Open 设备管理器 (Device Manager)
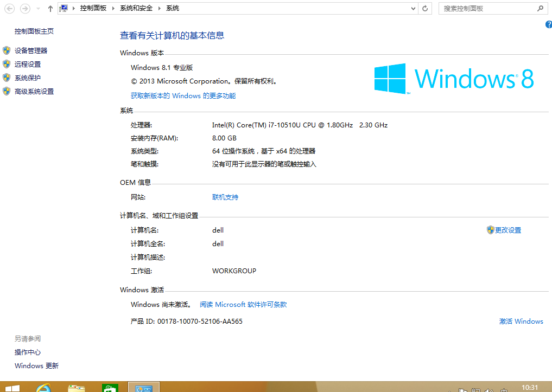The height and width of the screenshot is (392, 552). (31, 50)
